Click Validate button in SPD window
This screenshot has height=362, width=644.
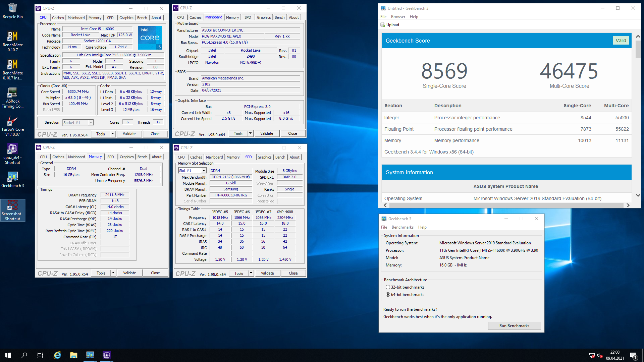tap(267, 273)
